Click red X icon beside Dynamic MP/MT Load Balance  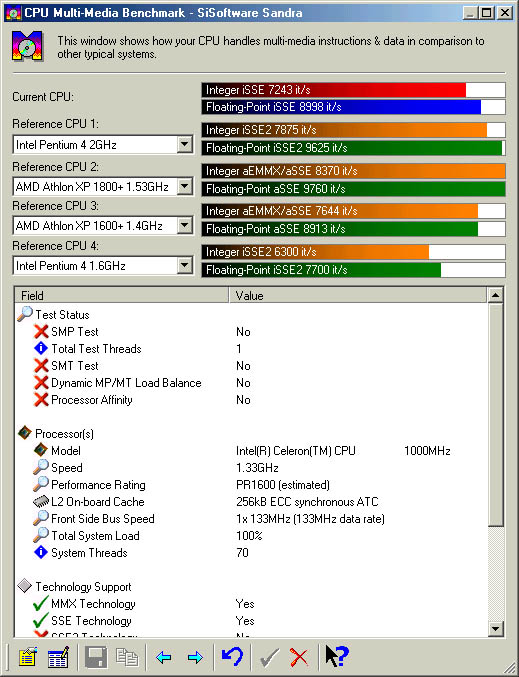(41, 383)
